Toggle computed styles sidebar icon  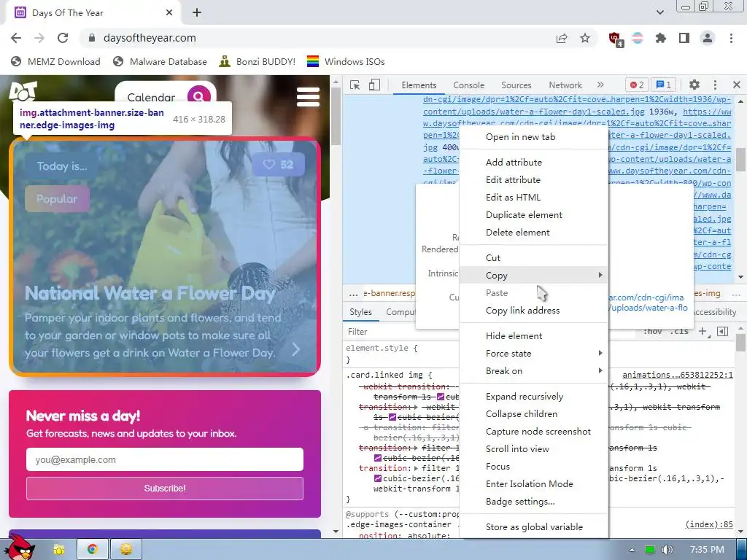[x=722, y=332]
